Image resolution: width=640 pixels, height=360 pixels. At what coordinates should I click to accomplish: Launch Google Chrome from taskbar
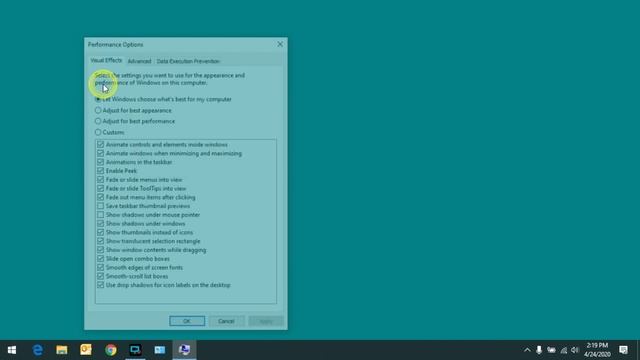(111, 350)
